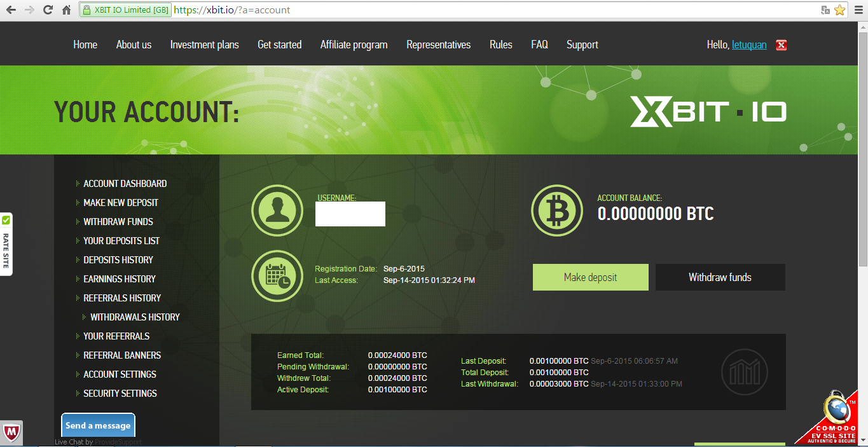Click the Sep-6-2015 registration date value
This screenshot has height=447, width=868.
404,269
